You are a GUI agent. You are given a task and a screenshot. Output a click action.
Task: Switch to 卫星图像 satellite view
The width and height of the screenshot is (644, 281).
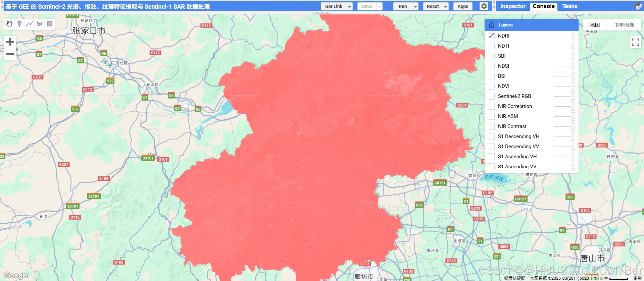[624, 25]
